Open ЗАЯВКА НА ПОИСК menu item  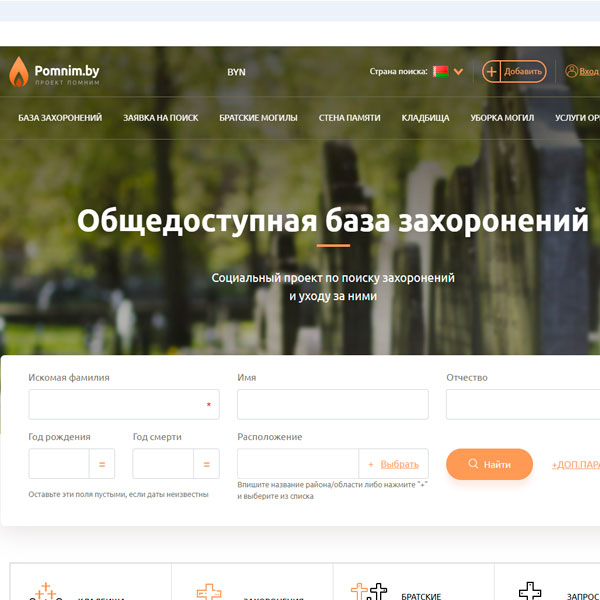click(x=161, y=118)
